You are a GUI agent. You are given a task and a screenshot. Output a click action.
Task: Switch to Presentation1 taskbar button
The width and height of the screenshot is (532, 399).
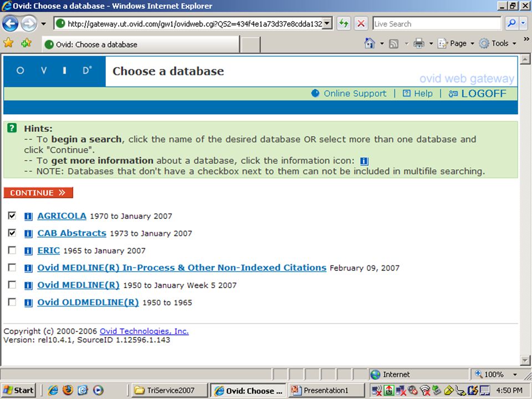coord(326,390)
